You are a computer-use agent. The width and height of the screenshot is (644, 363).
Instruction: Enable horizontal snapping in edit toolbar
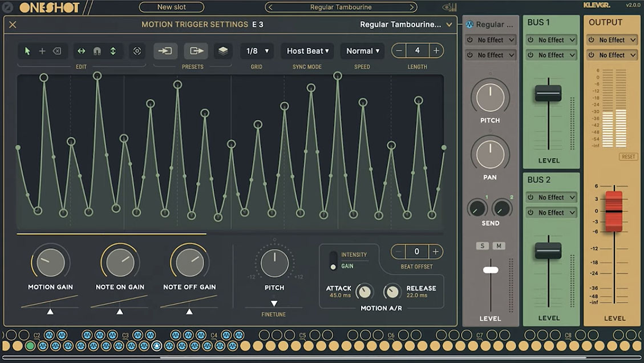pyautogui.click(x=80, y=51)
